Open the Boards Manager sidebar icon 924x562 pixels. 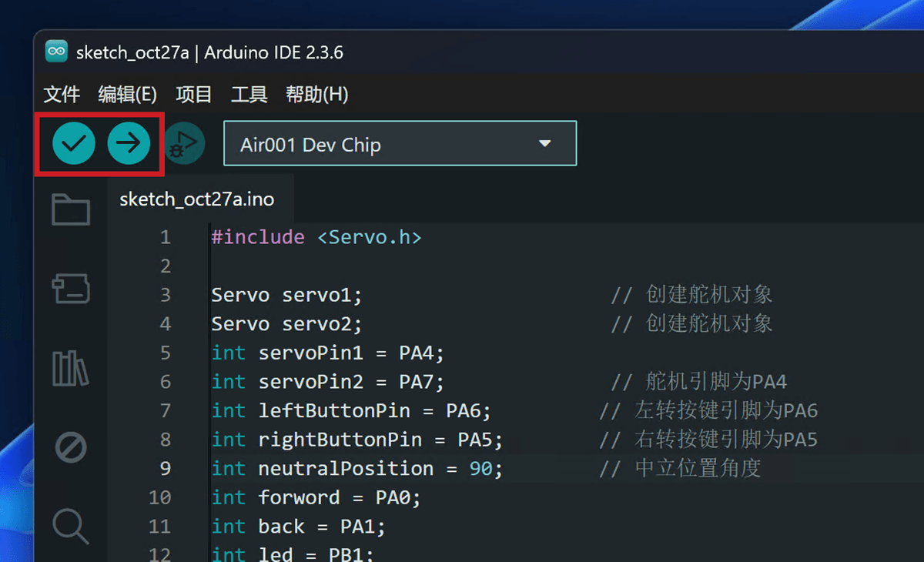pyautogui.click(x=71, y=288)
